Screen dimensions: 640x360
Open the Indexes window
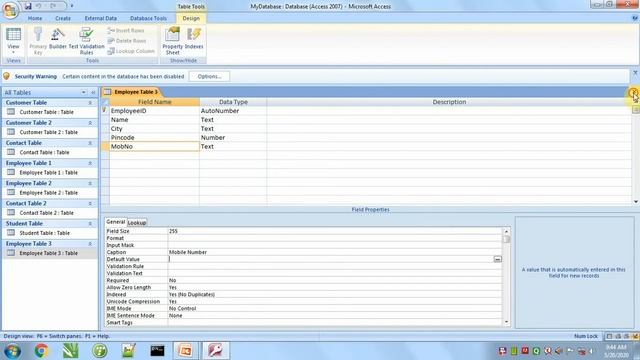coord(194,39)
